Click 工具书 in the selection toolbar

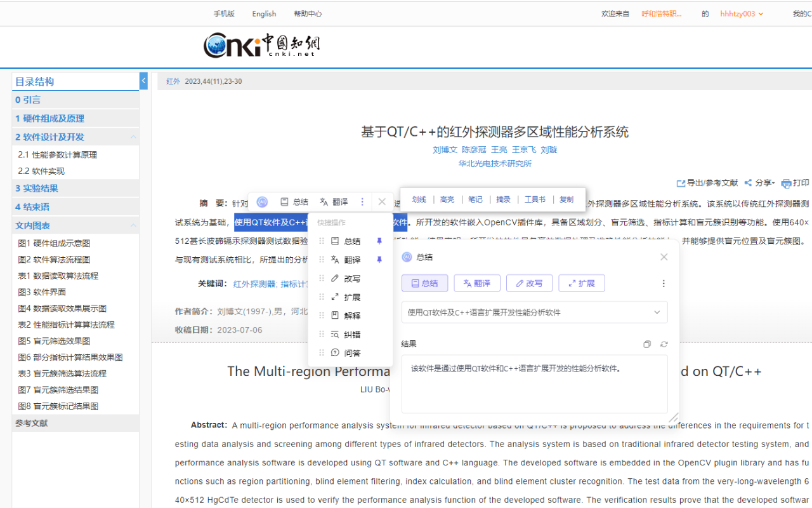pyautogui.click(x=535, y=199)
